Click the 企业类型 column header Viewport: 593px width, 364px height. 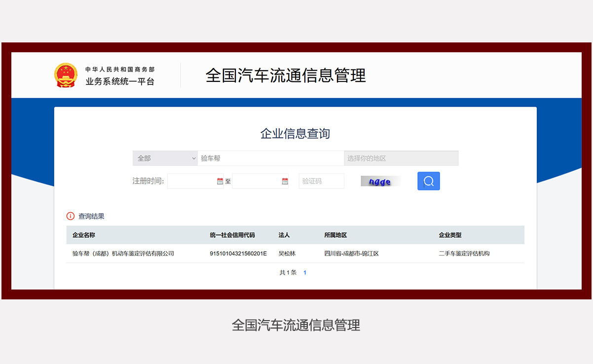450,235
